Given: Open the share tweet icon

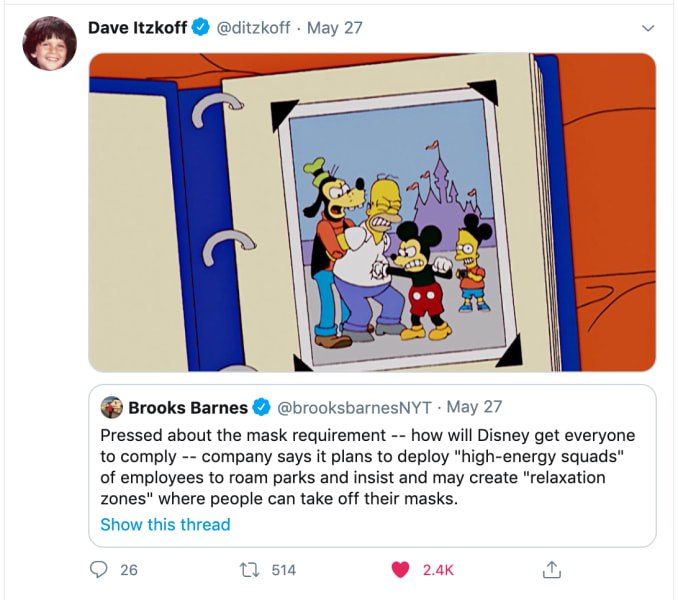Looking at the screenshot, I should (549, 570).
